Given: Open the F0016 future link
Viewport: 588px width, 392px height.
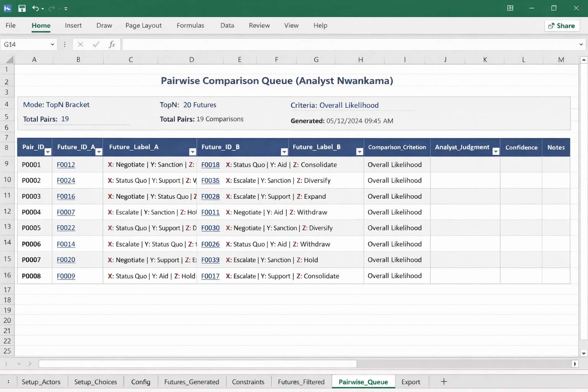Looking at the screenshot, I should [66, 196].
